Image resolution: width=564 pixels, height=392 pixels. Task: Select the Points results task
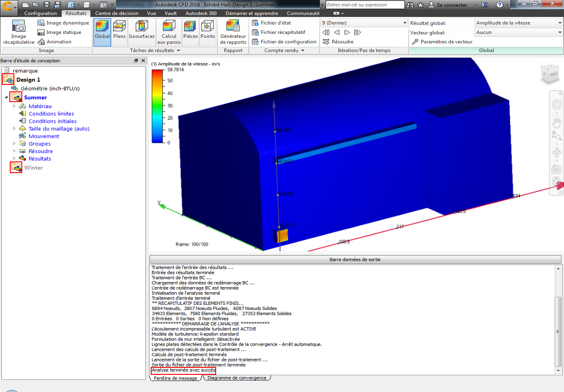208,32
